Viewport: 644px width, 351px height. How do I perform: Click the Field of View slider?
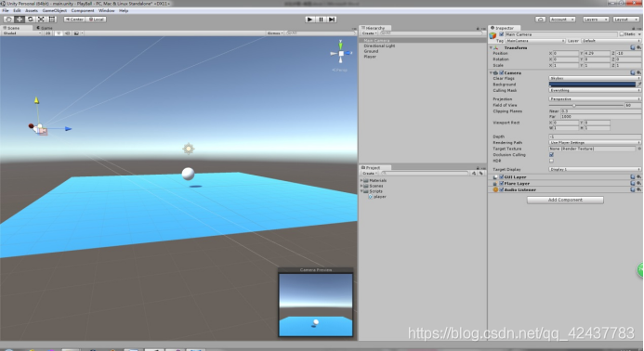[586, 106]
